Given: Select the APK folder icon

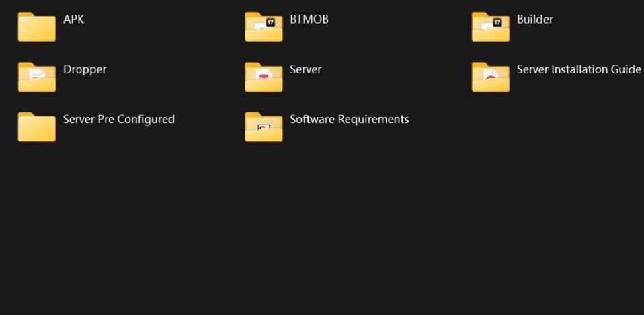Looking at the screenshot, I should click(x=36, y=27).
